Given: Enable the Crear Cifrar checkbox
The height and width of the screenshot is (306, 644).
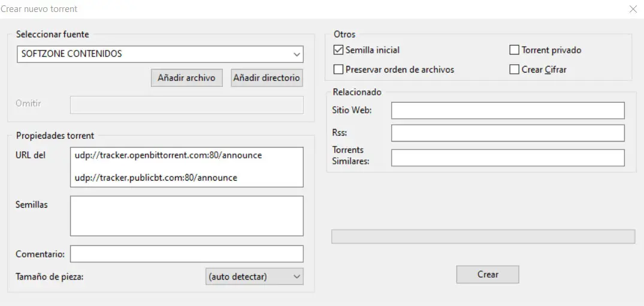Looking at the screenshot, I should click(514, 69).
